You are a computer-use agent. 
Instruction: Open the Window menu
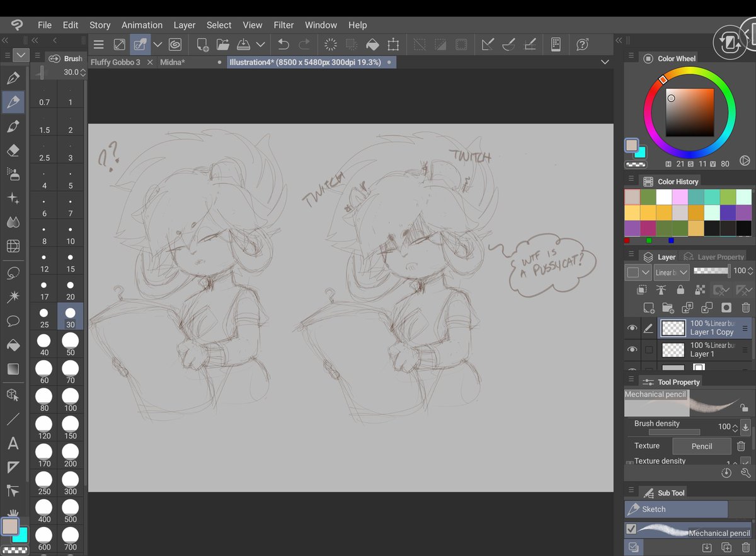(321, 25)
